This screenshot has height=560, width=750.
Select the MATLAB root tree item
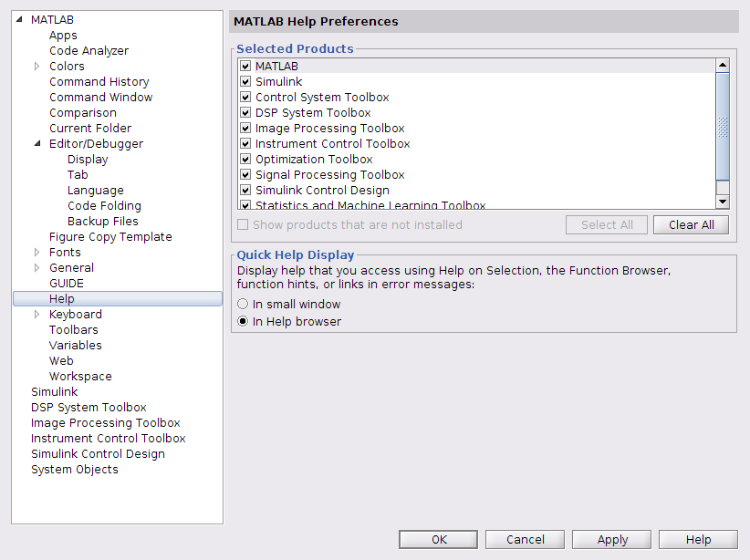[52, 19]
